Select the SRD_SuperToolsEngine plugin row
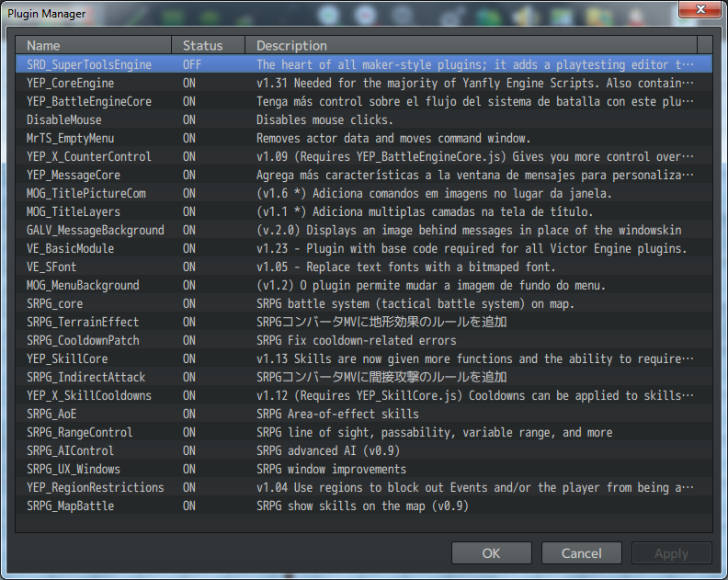728x580 pixels. [x=364, y=64]
